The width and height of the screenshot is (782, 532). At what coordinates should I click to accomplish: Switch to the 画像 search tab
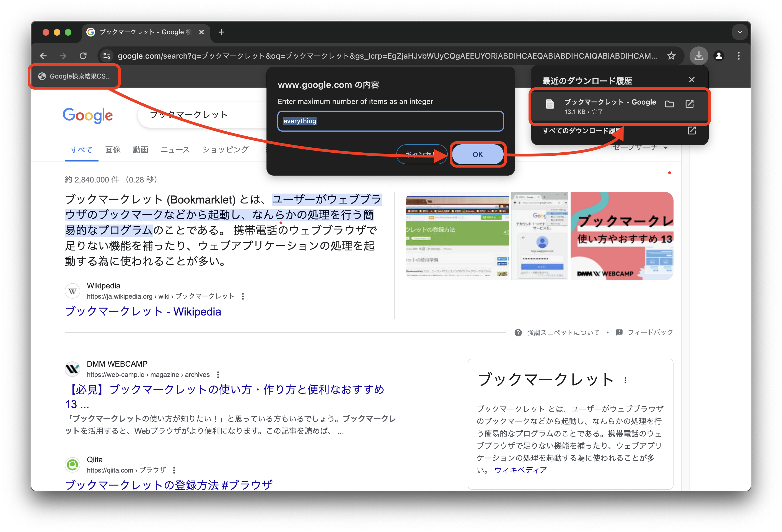pyautogui.click(x=113, y=150)
